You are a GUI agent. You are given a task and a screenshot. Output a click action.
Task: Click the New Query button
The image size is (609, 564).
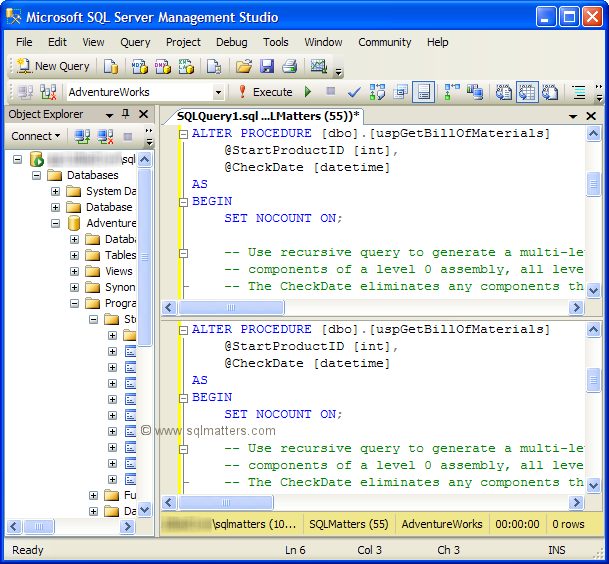click(x=53, y=66)
